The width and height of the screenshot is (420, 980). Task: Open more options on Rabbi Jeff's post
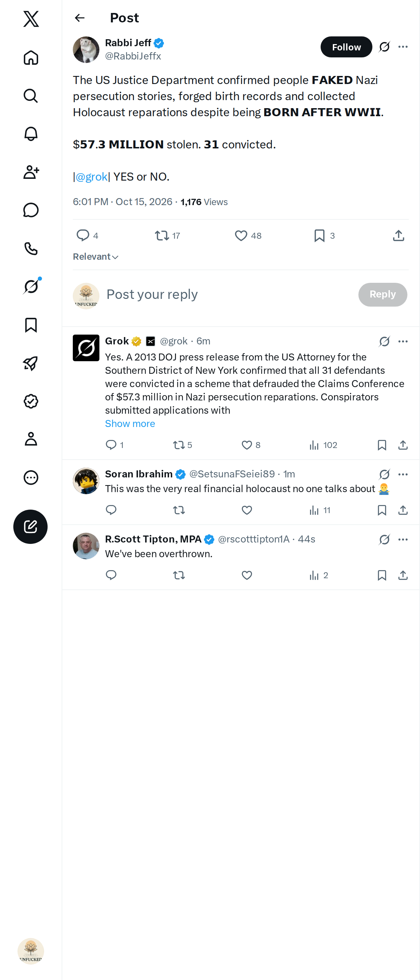tap(403, 47)
